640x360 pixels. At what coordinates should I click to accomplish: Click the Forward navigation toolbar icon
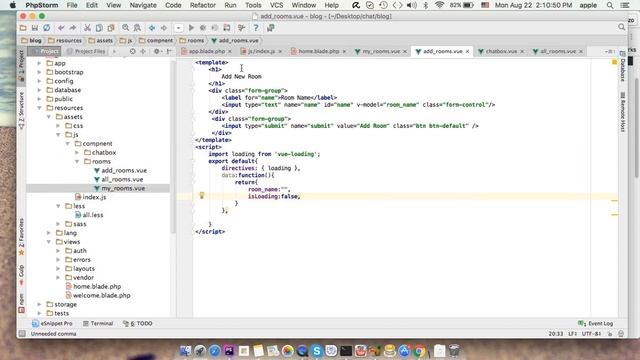coord(164,28)
